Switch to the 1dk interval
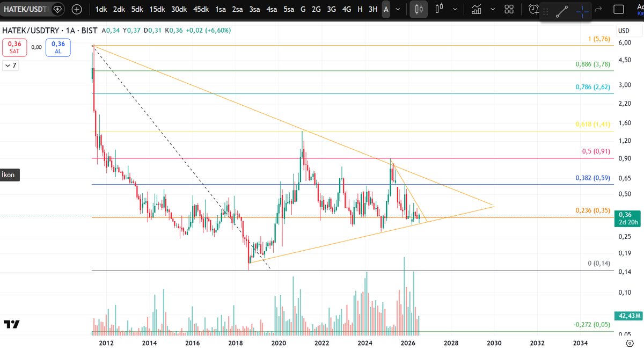 [101, 9]
